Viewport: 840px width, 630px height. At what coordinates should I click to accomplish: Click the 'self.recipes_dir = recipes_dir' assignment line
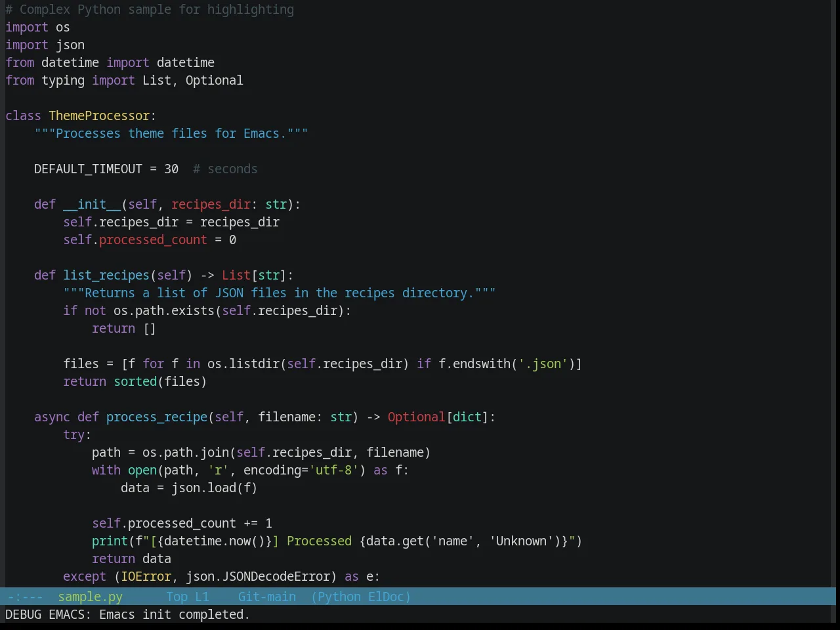(x=171, y=222)
